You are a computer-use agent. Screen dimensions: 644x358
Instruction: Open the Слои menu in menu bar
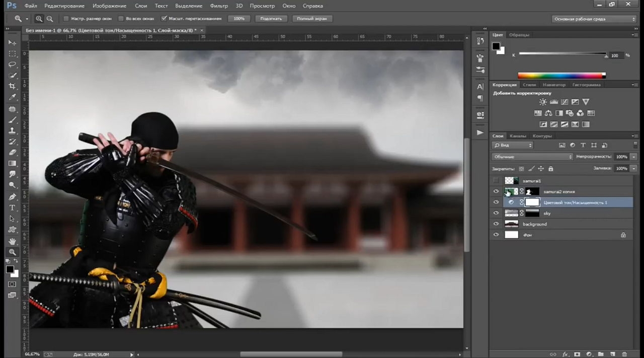pos(141,6)
